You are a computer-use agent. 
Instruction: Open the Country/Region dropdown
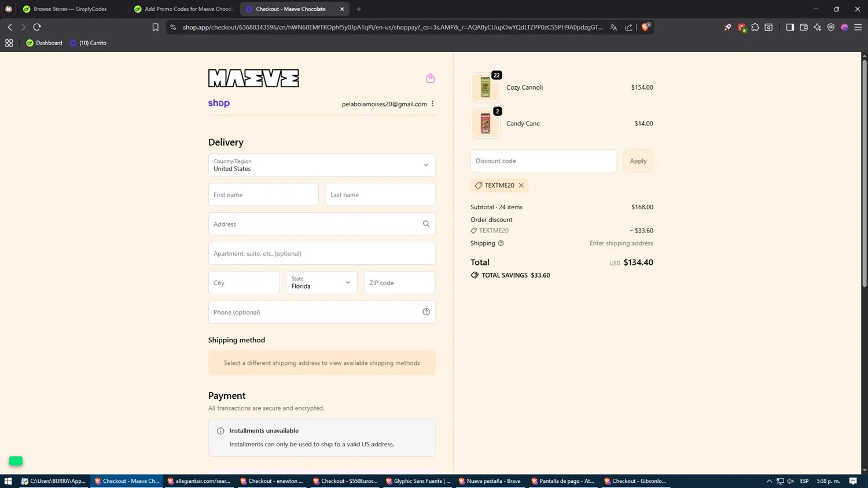click(322, 165)
